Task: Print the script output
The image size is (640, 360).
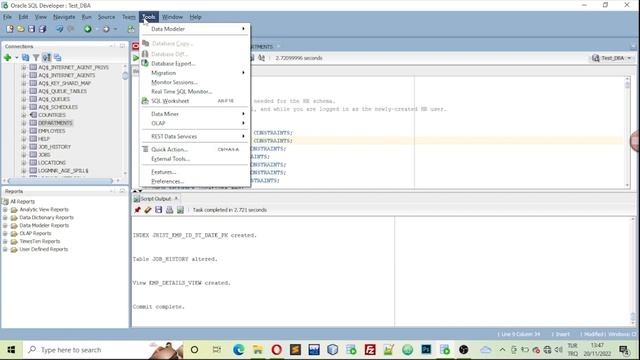Action: click(169, 210)
